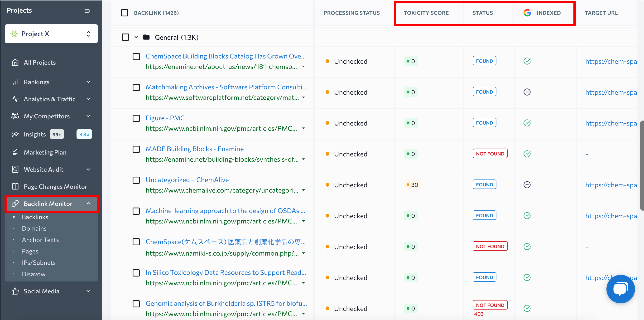Image resolution: width=644 pixels, height=320 pixels.
Task: Select the checkbox beside Figure - PMC
Action: coord(136,118)
